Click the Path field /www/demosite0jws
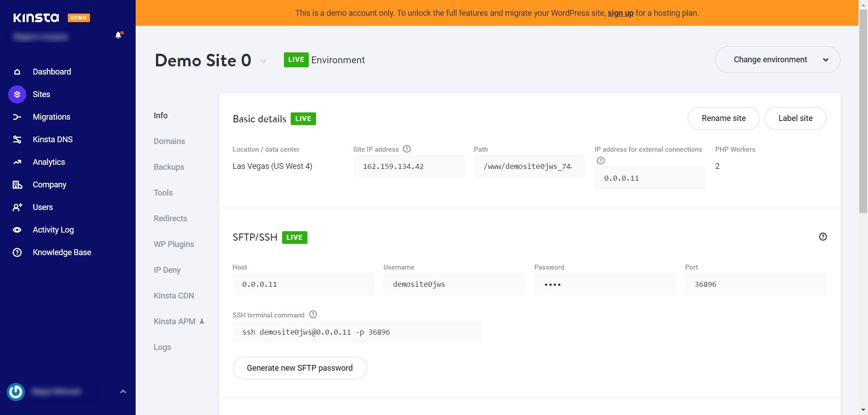868x415 pixels. tap(529, 166)
